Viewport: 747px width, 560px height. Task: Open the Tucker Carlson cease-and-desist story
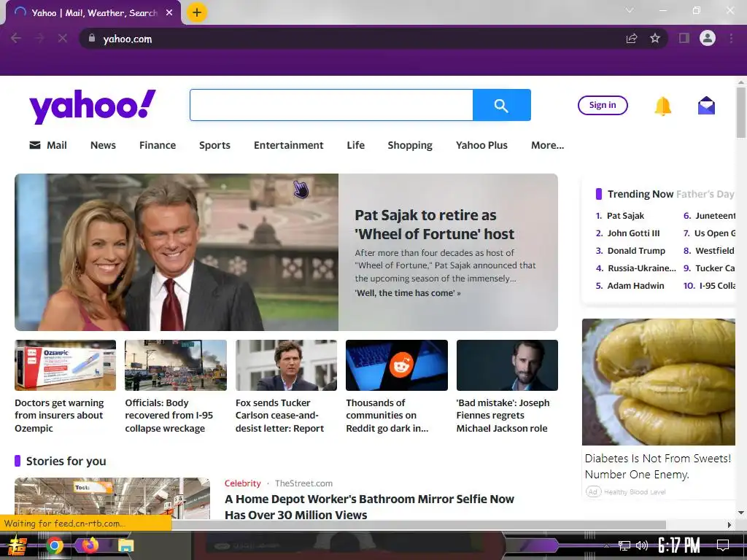point(279,415)
